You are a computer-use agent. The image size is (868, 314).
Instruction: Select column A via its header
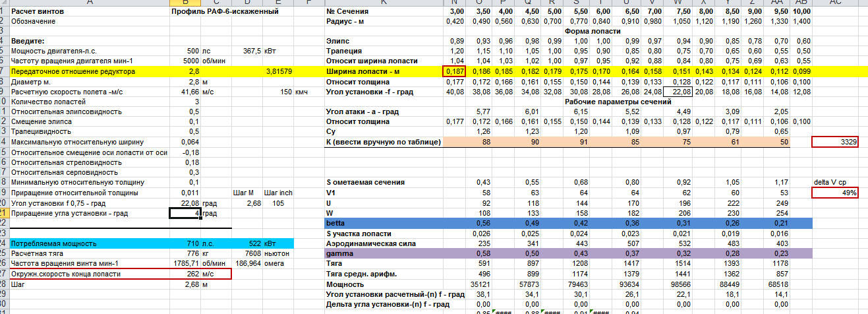(86, 3)
